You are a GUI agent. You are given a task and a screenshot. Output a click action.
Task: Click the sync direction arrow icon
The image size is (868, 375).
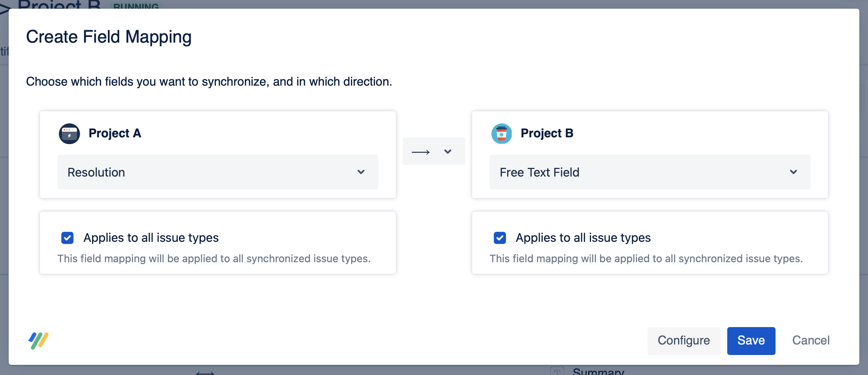click(x=420, y=151)
